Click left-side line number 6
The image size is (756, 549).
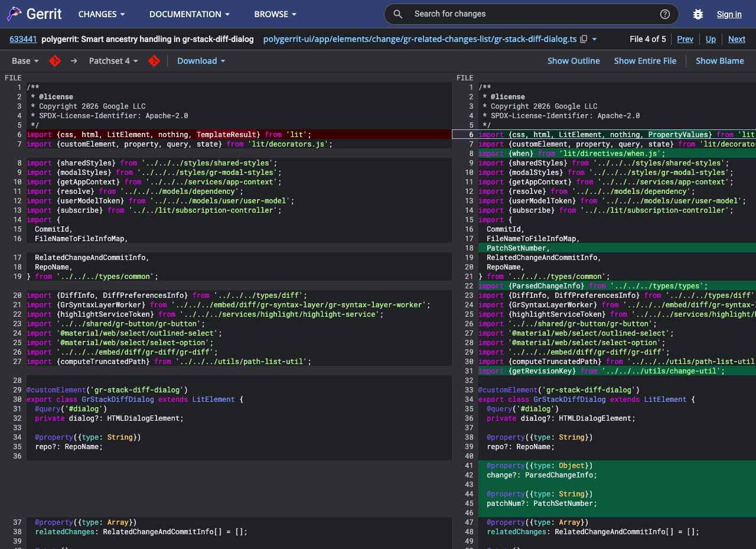coord(19,135)
